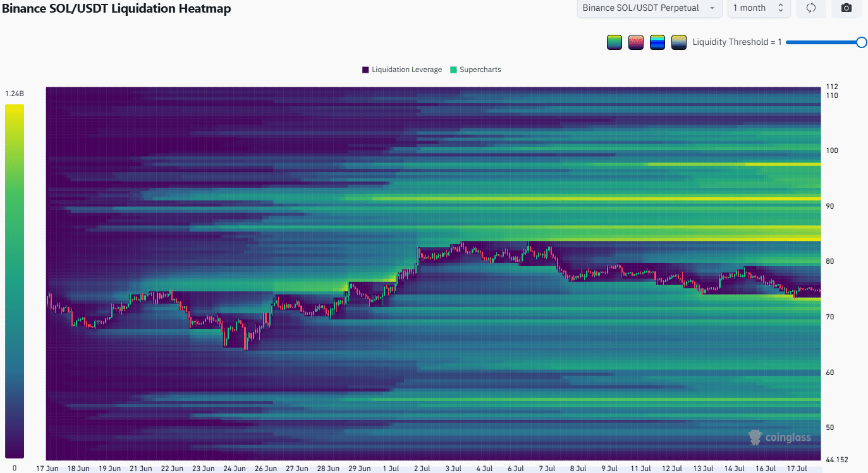The height and width of the screenshot is (473, 868).
Task: Click the 44.152 price axis label
Action: tap(838, 459)
